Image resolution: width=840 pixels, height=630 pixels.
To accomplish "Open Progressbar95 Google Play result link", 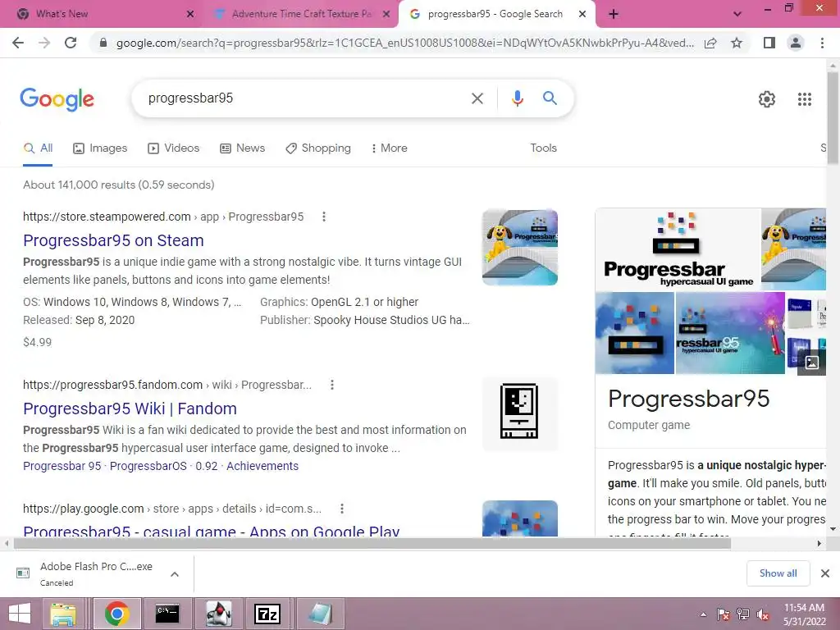I will pyautogui.click(x=212, y=531).
